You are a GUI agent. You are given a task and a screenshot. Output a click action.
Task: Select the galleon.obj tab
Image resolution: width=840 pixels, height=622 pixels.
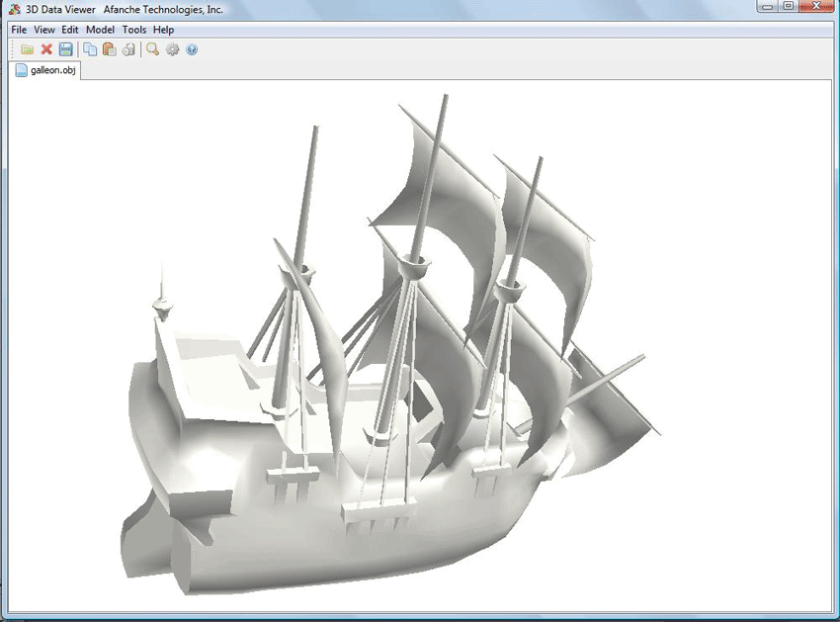(46, 70)
